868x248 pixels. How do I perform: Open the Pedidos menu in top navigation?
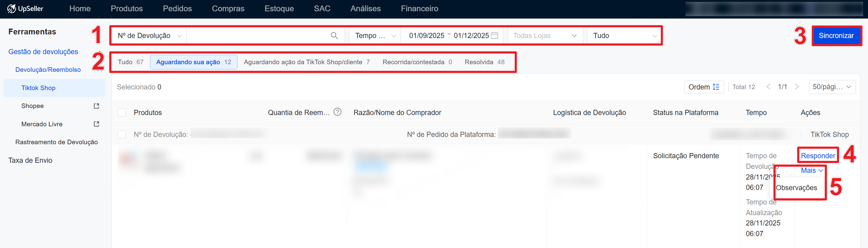click(x=177, y=9)
